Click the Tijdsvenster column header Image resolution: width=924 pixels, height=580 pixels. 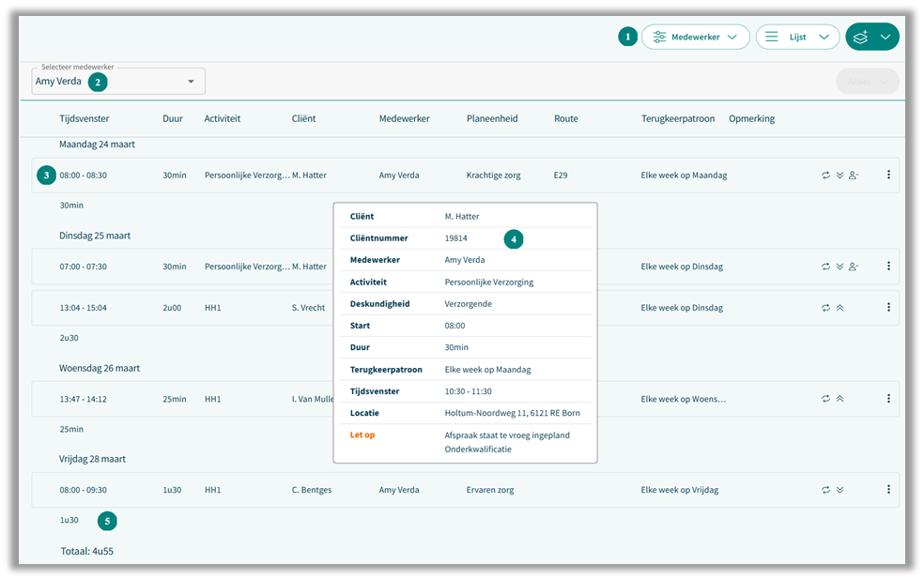(85, 119)
